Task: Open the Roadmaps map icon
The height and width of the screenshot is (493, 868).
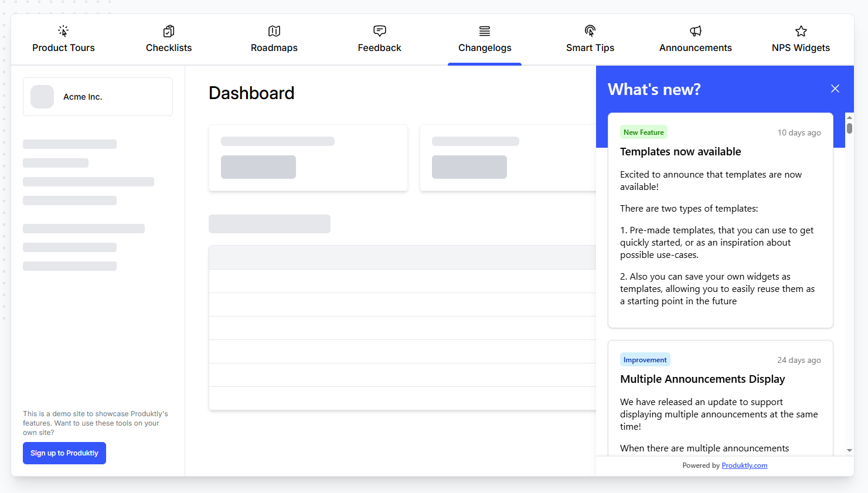Action: (x=274, y=30)
